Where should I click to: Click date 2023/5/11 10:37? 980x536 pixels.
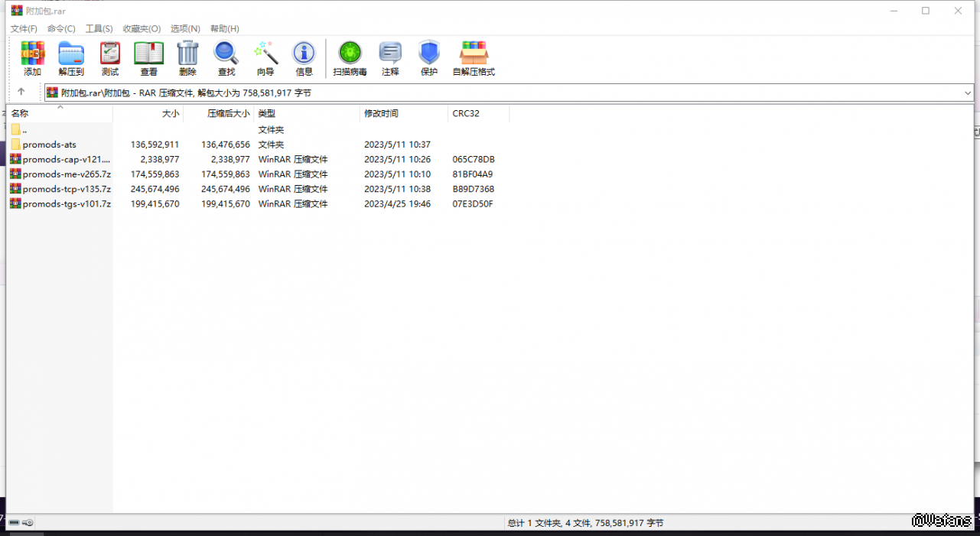397,145
